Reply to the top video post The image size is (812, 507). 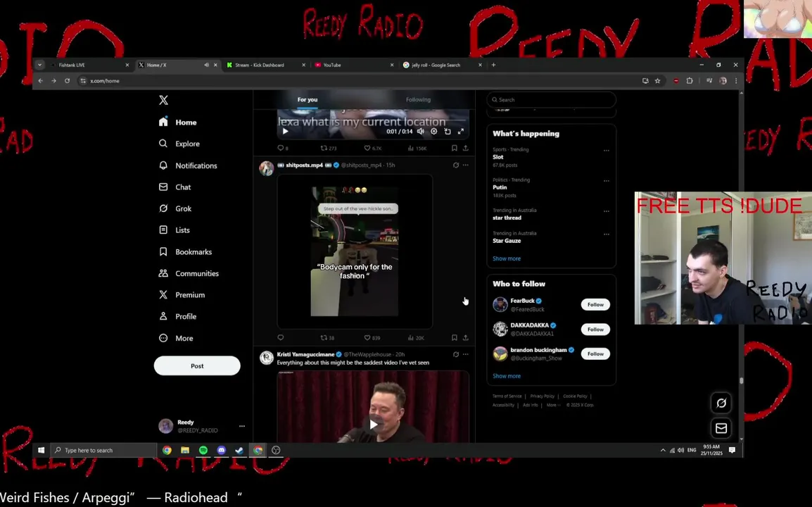pyautogui.click(x=283, y=149)
